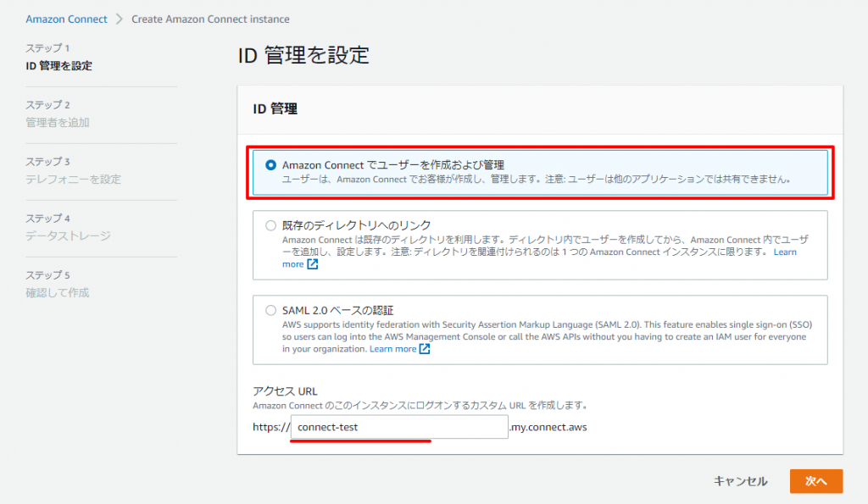
Task: Select ステップ 4 データストレージ in sidebar
Action: click(x=68, y=227)
